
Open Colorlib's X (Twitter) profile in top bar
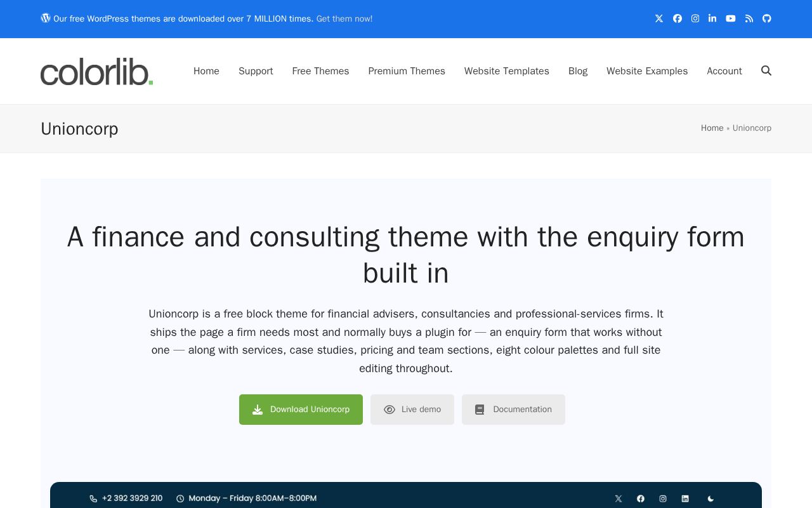(659, 18)
